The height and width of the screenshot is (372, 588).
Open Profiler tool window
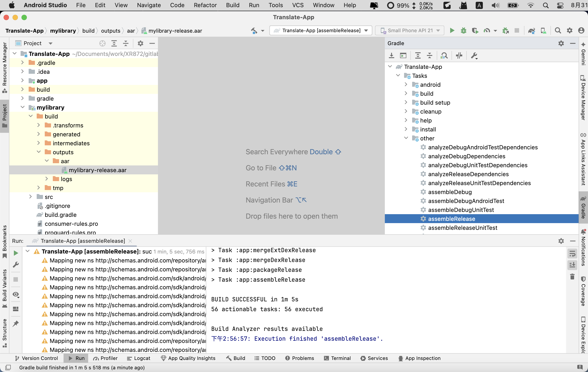tap(105, 358)
